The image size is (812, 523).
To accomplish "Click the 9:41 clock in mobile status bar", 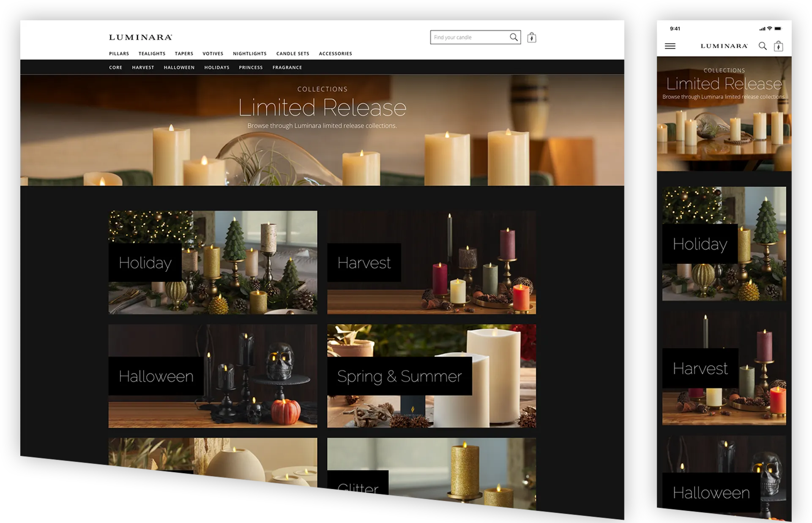I will point(675,29).
